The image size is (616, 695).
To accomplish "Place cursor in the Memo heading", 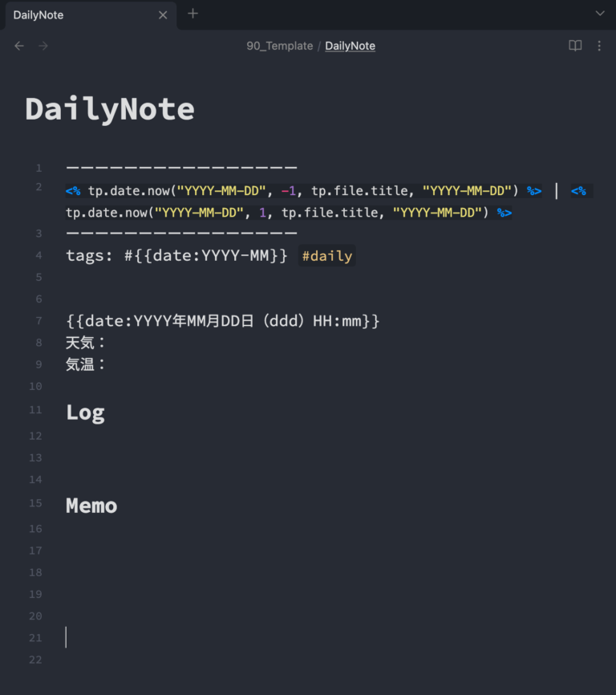I will [x=91, y=506].
